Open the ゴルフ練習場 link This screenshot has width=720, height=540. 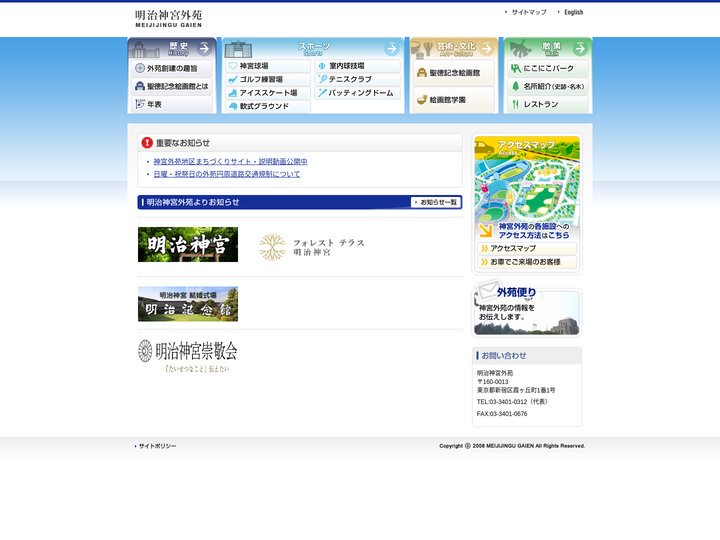coord(268,79)
